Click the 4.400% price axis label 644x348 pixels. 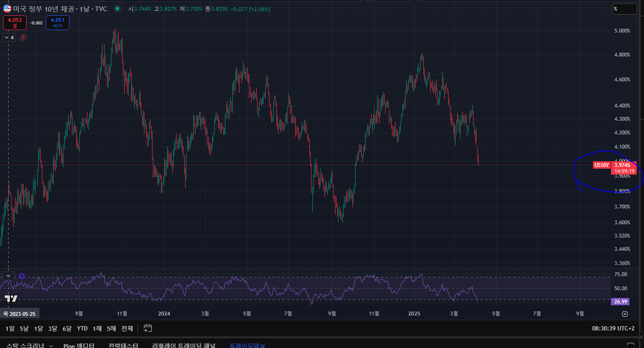pyautogui.click(x=622, y=106)
